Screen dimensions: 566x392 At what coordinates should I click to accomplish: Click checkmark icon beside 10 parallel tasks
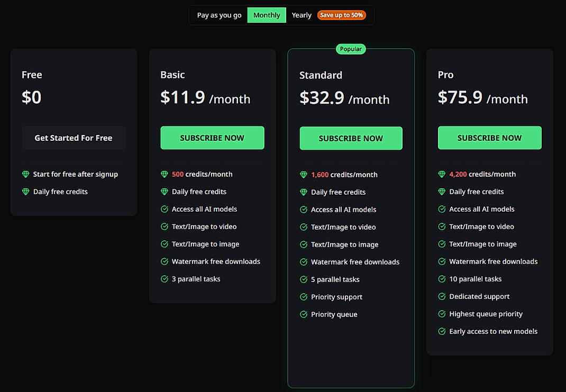click(x=442, y=279)
